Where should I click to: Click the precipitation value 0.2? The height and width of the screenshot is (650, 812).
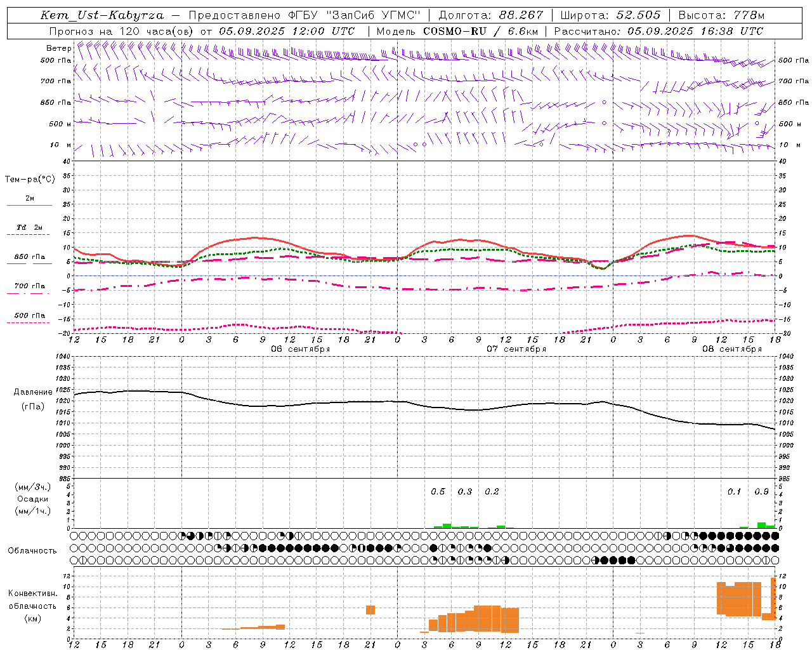click(492, 492)
